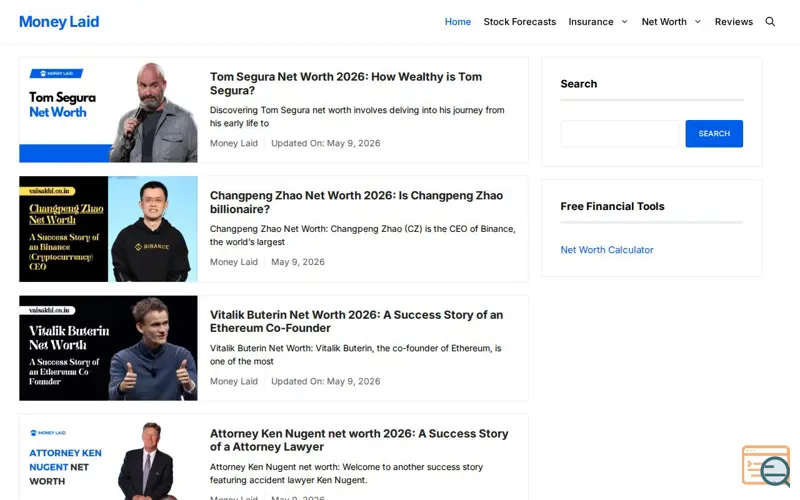Click the Tom Segura article excerpt text
Viewport: 800px width, 500px height.
pos(357,116)
